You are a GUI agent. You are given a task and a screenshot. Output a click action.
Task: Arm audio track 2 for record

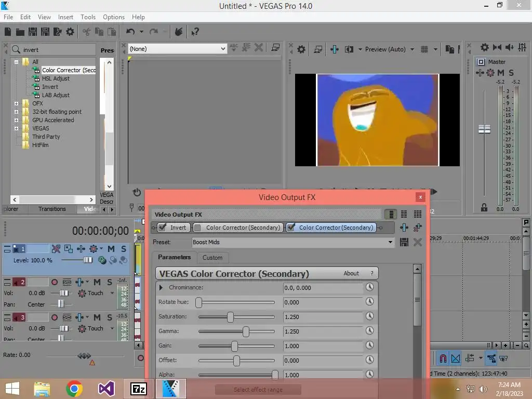click(x=54, y=282)
